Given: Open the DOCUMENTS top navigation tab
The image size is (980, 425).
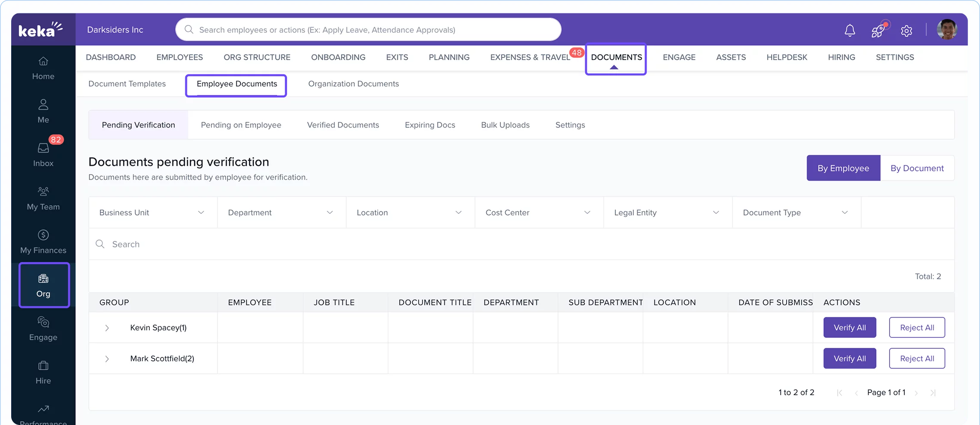Looking at the screenshot, I should point(616,58).
